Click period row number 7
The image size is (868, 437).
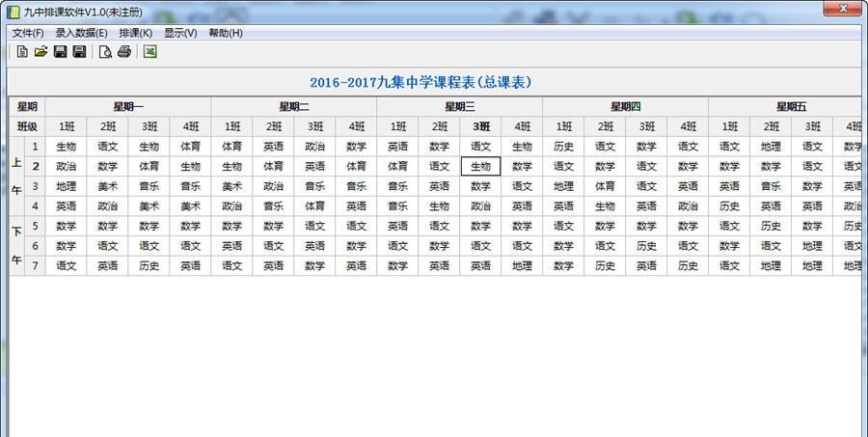36,266
